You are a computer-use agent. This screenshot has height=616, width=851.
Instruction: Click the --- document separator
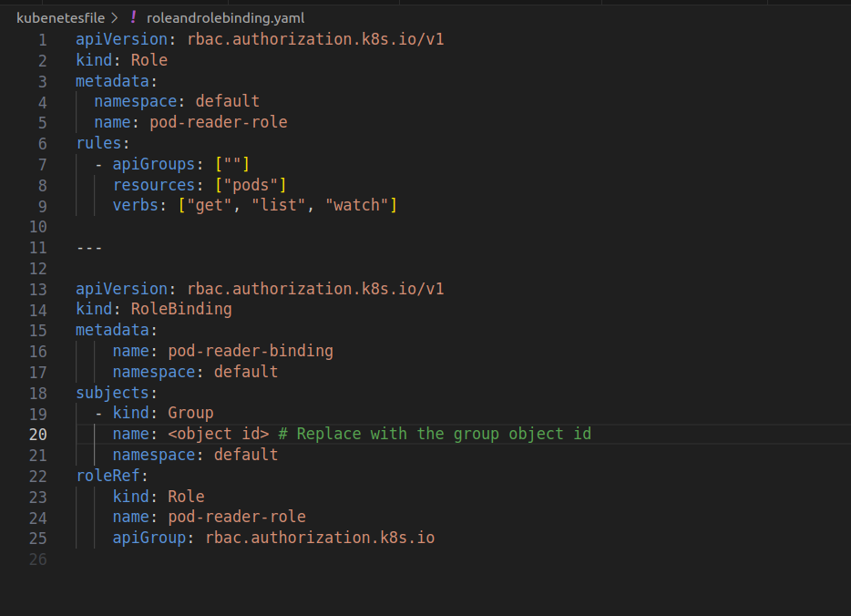(x=89, y=247)
